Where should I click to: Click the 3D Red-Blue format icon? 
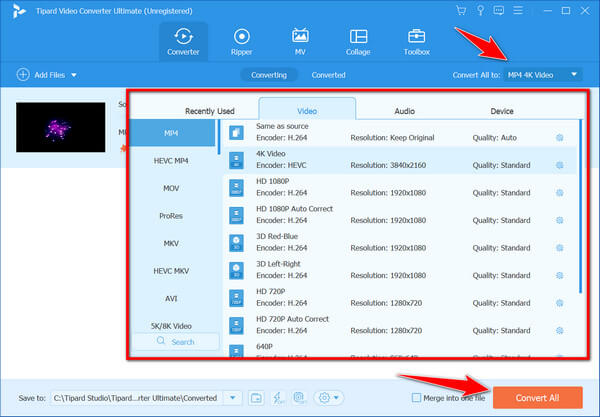[236, 243]
